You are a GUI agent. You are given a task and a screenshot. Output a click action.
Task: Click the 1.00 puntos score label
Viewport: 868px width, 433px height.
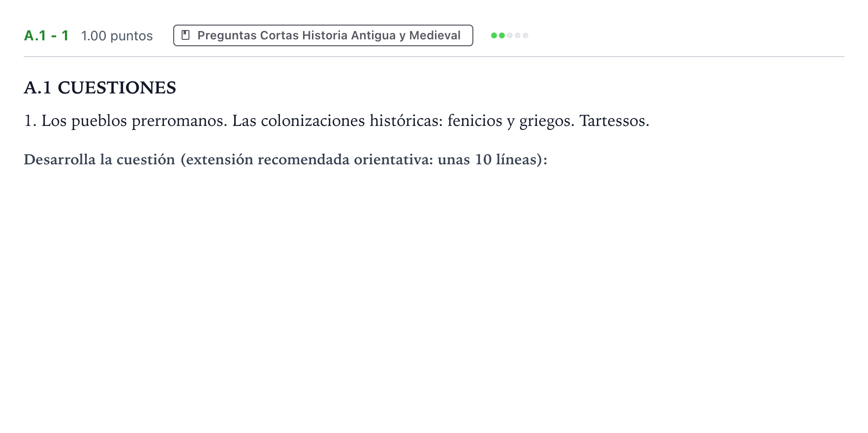[x=117, y=36]
